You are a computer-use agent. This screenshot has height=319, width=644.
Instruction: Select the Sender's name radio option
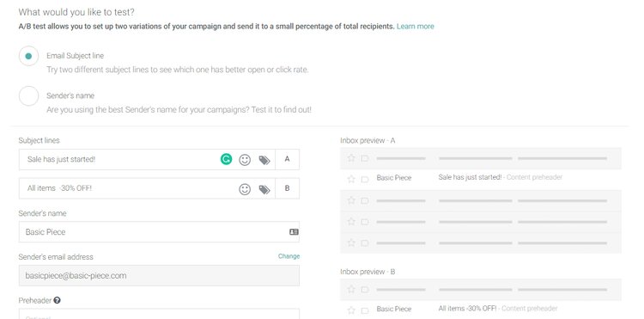coord(28,95)
